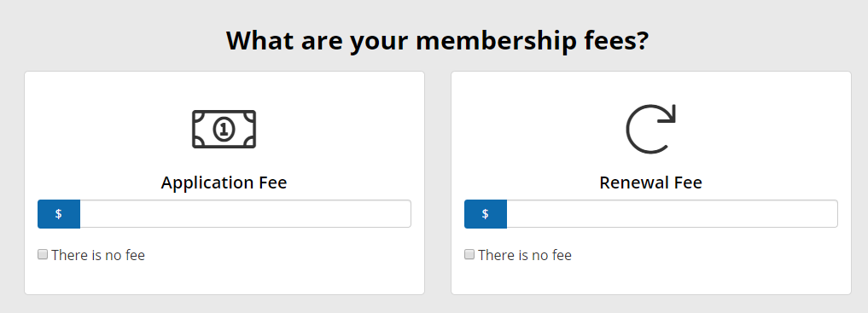The width and height of the screenshot is (868, 313).
Task: Click the "Application Fee" heading text
Action: coord(224,183)
